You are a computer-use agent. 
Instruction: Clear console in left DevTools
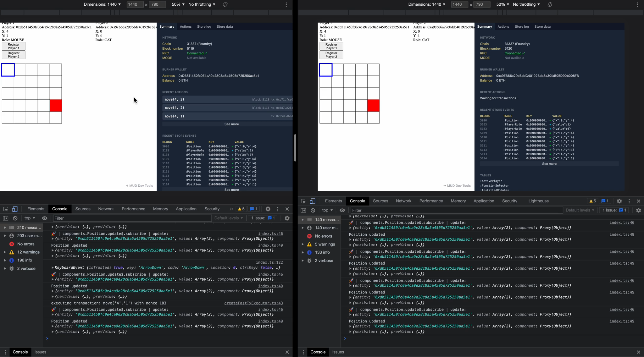pos(15,218)
